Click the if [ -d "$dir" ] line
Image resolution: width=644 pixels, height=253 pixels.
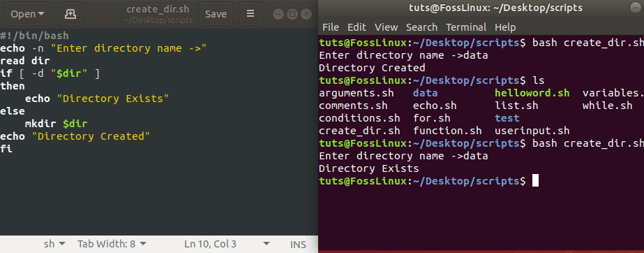pyautogui.click(x=50, y=73)
